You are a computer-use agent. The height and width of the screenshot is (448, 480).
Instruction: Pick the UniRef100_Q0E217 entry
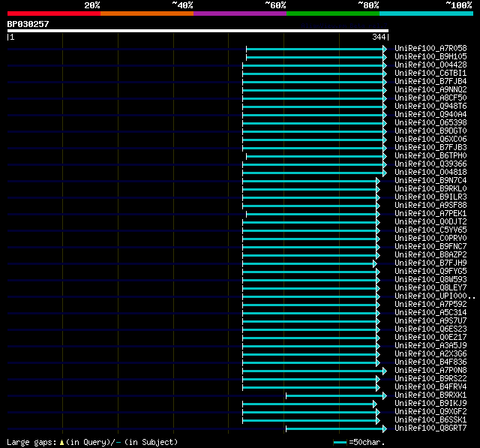click(430, 338)
